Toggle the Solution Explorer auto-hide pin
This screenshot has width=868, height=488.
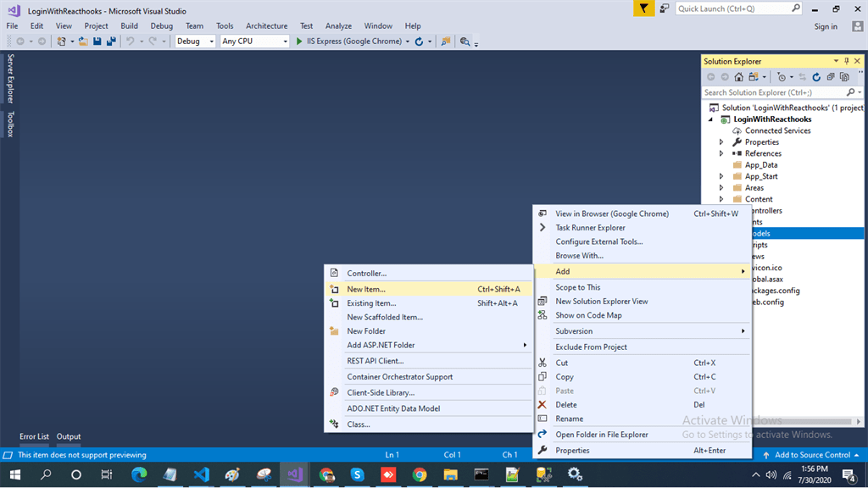(847, 61)
